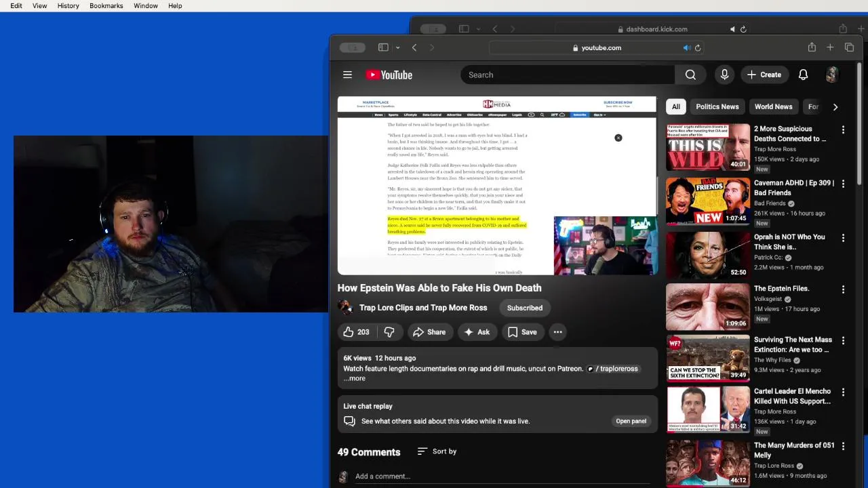Open options menu for the Oprah video

pyautogui.click(x=843, y=238)
